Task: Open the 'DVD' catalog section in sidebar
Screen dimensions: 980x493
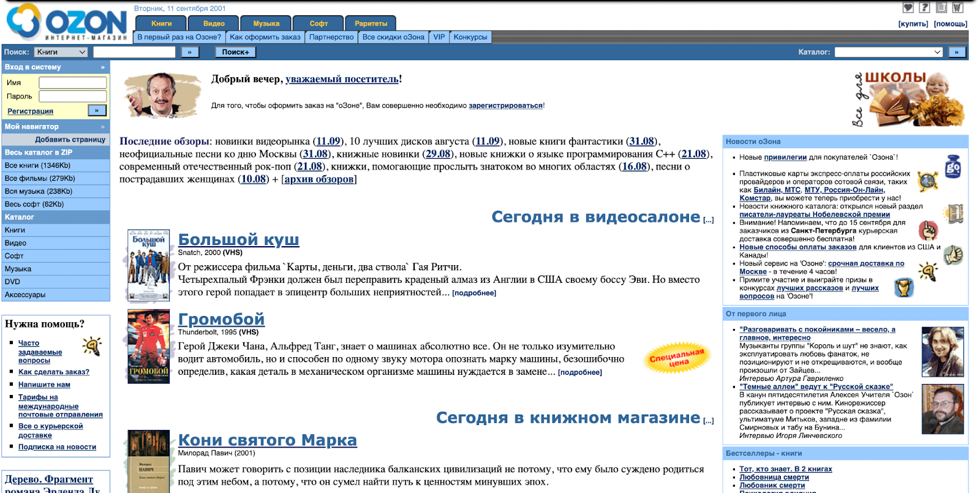Action: (x=56, y=282)
